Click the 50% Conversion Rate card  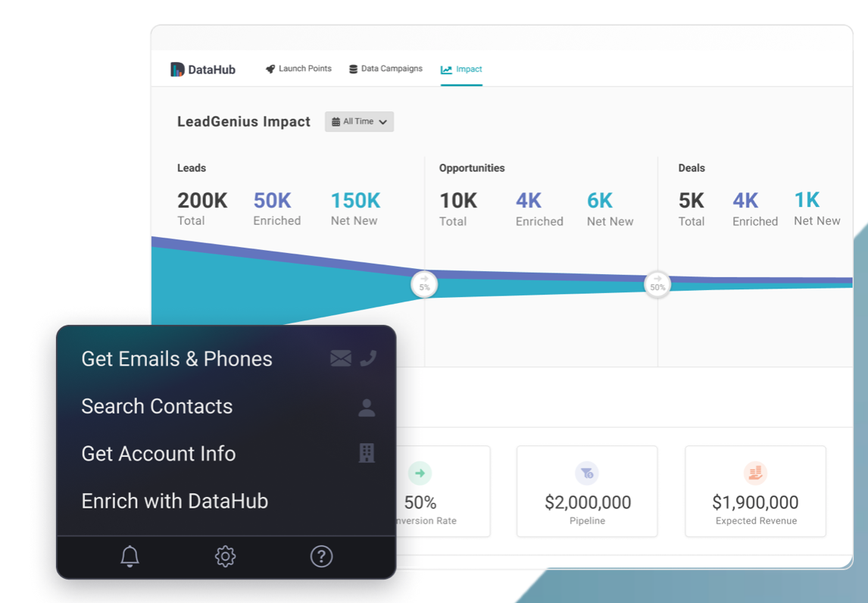click(x=443, y=491)
